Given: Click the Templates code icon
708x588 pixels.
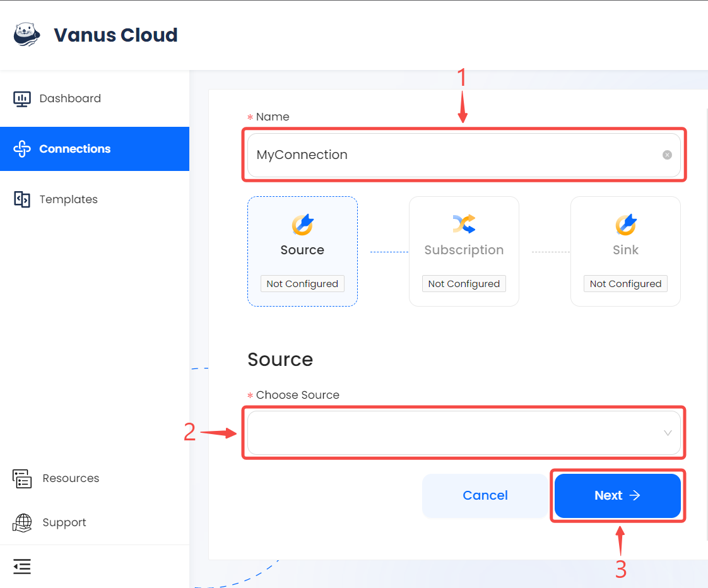Looking at the screenshot, I should 22,199.
